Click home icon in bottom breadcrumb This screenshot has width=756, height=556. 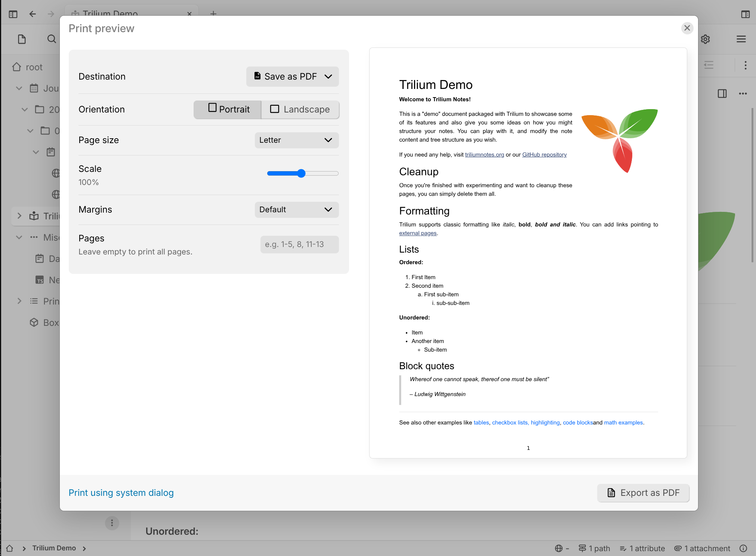(x=10, y=548)
